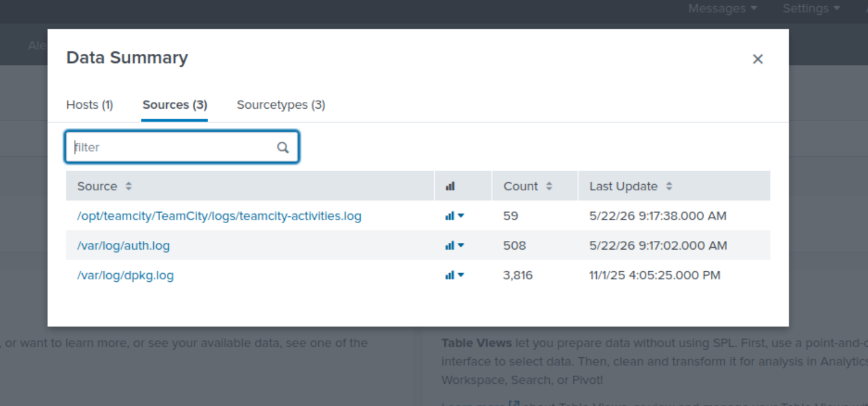Viewport: 868px width, 406px height.
Task: Expand chart dropdown for auth.log row
Action: [x=454, y=245]
